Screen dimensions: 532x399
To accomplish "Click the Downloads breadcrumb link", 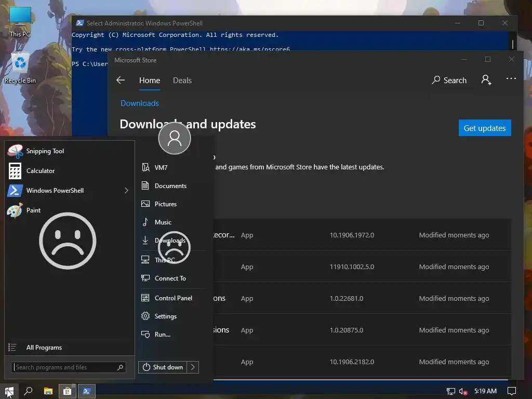I will click(x=140, y=103).
